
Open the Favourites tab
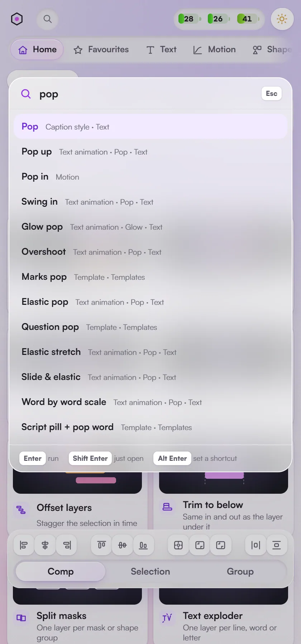click(x=101, y=49)
